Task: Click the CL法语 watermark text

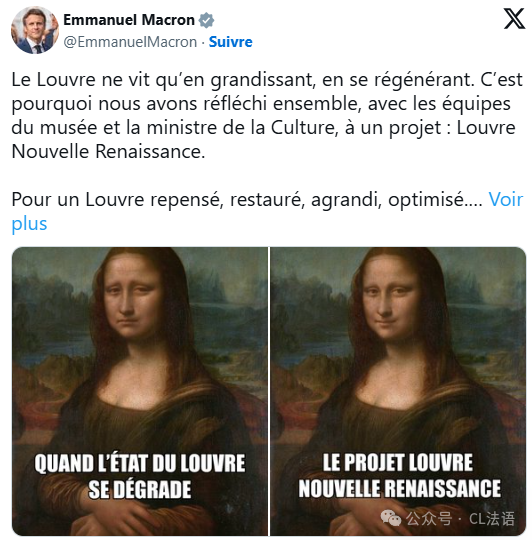Action: (x=492, y=518)
